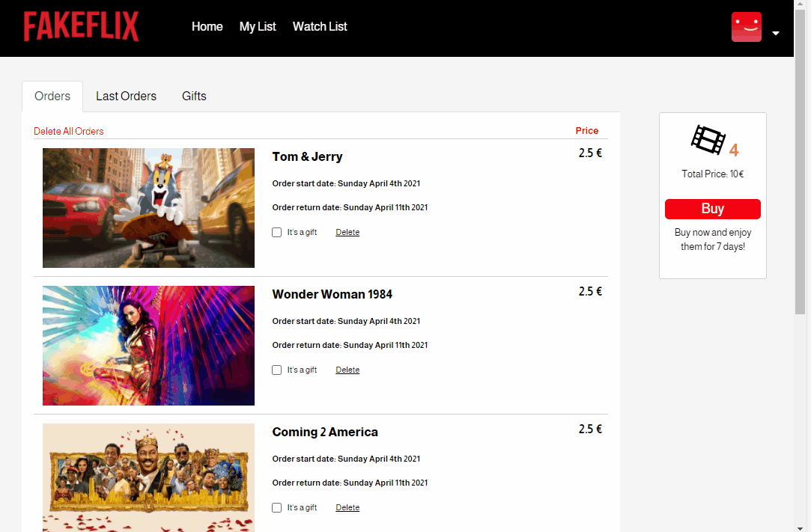The image size is (811, 532).
Task: Click the Delete All Orders link
Action: [x=69, y=132]
